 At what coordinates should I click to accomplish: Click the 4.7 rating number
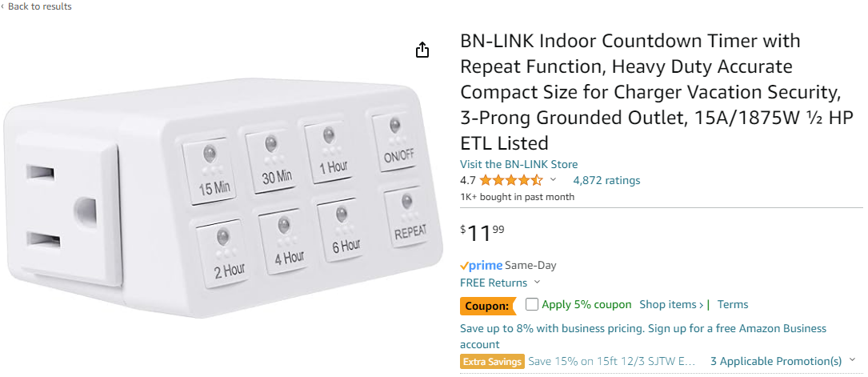468,180
